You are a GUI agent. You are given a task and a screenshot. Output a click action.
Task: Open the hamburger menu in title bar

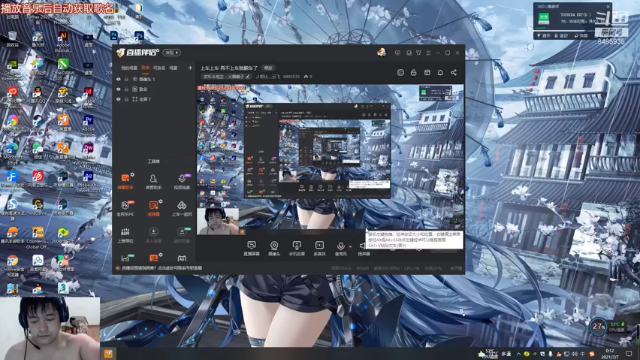(428, 53)
